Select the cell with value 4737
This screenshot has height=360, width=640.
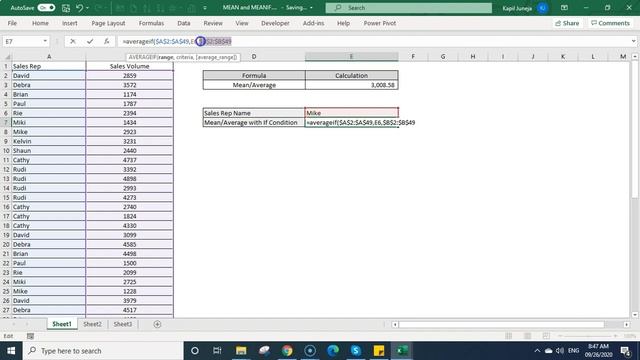click(129, 160)
